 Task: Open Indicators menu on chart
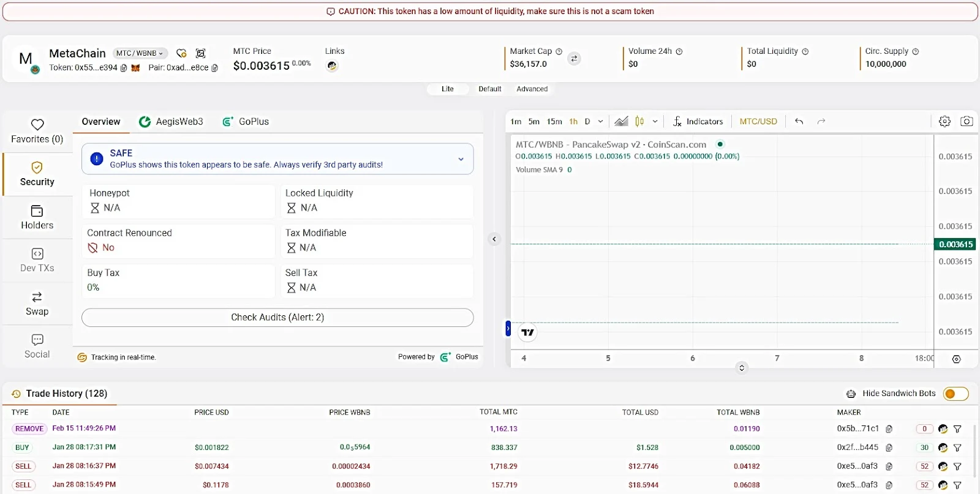(x=698, y=121)
